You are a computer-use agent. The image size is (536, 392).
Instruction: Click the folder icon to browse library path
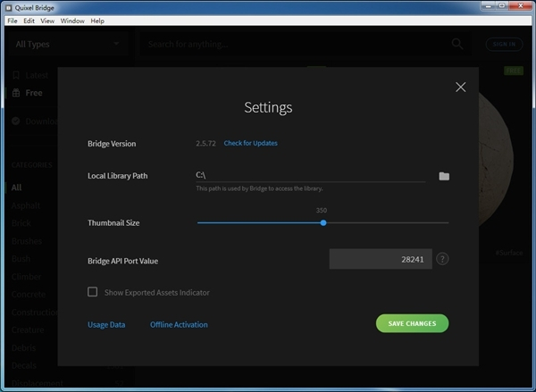[444, 176]
